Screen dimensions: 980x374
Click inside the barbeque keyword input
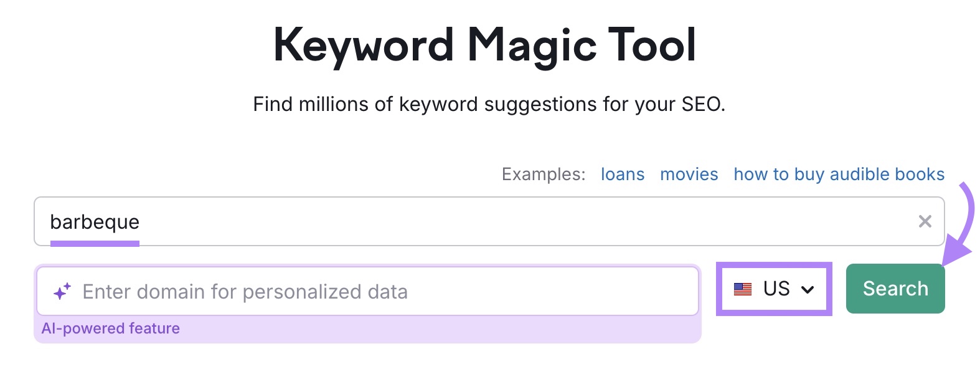click(374, 221)
